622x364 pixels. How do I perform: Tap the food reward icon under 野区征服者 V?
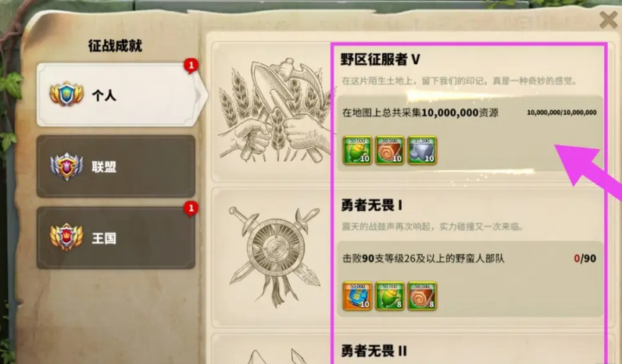(357, 150)
